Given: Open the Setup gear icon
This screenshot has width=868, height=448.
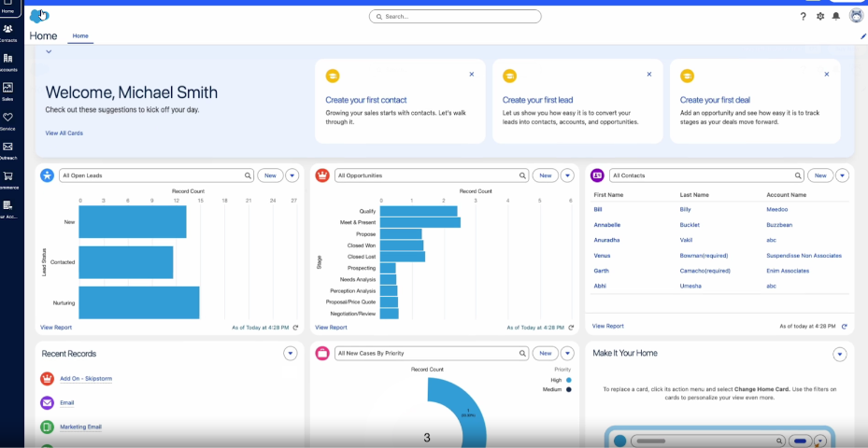Looking at the screenshot, I should (x=819, y=17).
